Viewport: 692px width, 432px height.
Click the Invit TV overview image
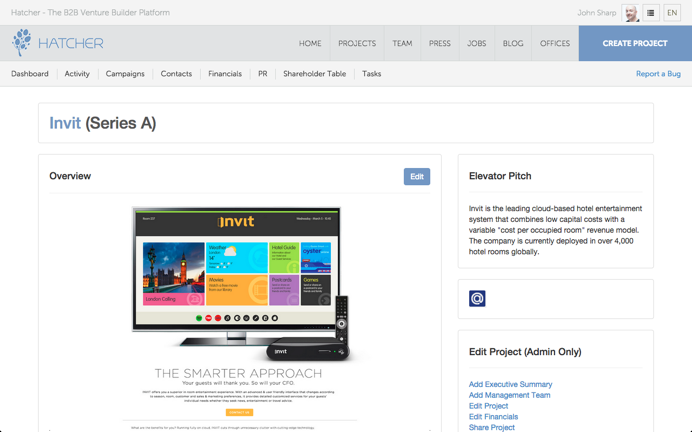pyautogui.click(x=241, y=283)
